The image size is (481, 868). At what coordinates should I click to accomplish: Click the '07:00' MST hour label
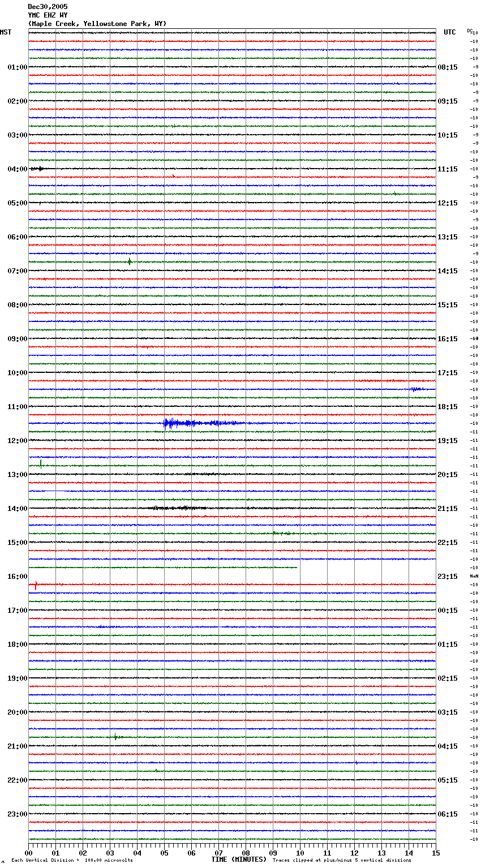point(18,271)
